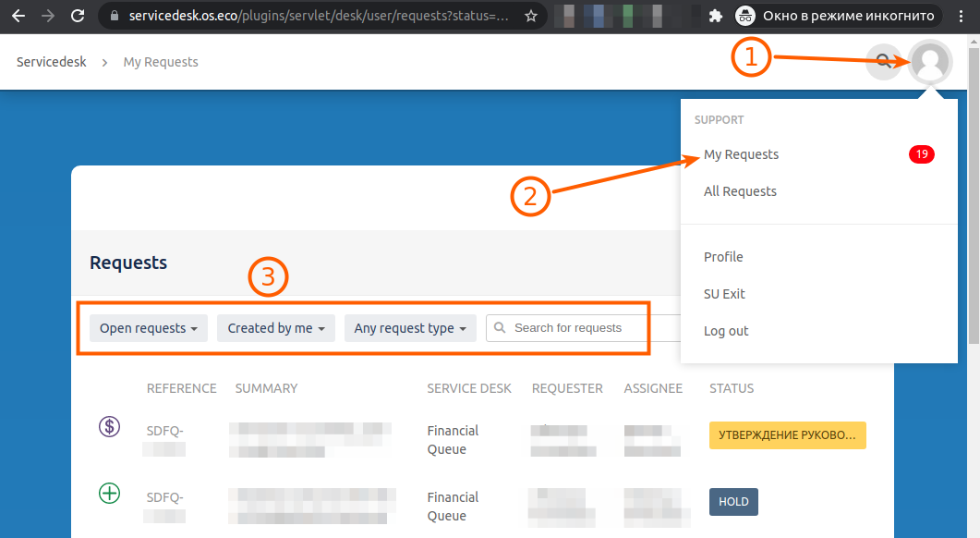Expand the Open requests filter dropdown

tap(149, 328)
